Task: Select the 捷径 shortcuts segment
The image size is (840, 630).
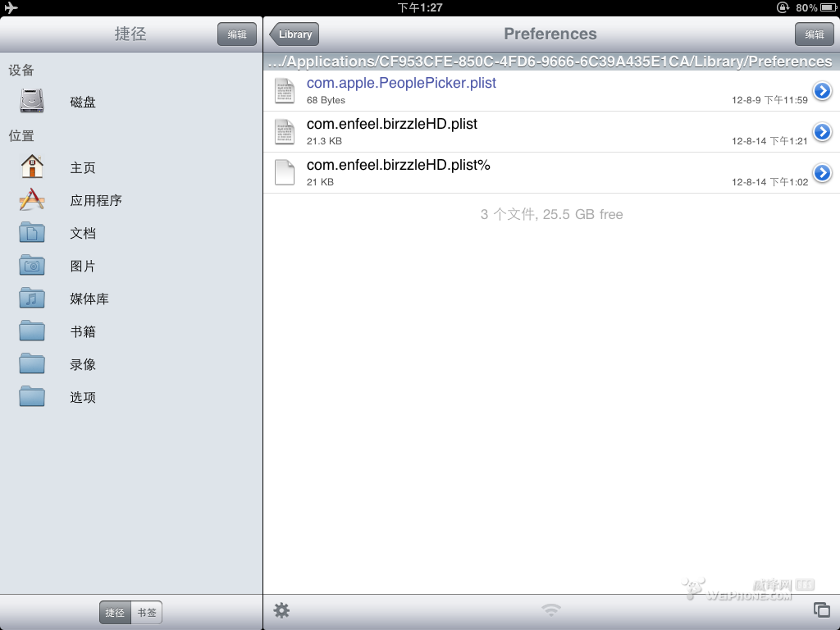Action: (x=116, y=613)
